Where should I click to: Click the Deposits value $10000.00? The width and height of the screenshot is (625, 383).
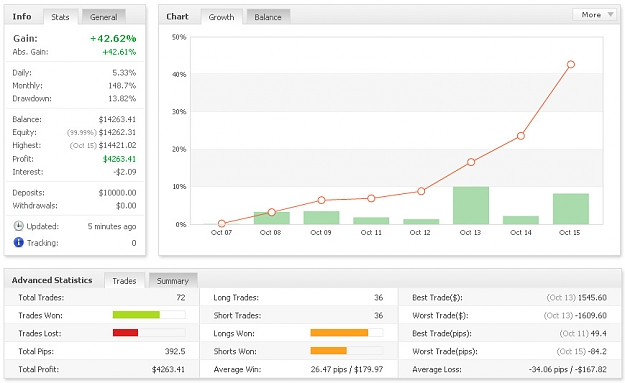pyautogui.click(x=117, y=192)
